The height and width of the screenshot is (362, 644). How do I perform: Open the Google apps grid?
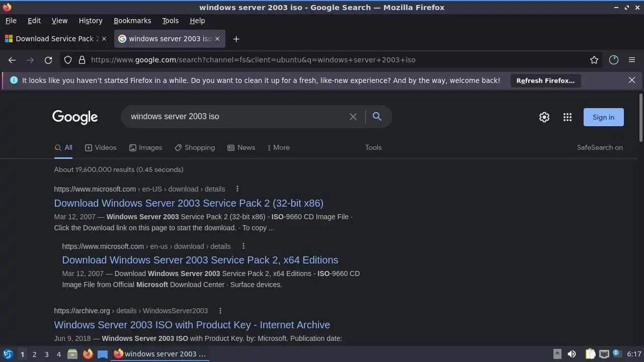coord(568,117)
